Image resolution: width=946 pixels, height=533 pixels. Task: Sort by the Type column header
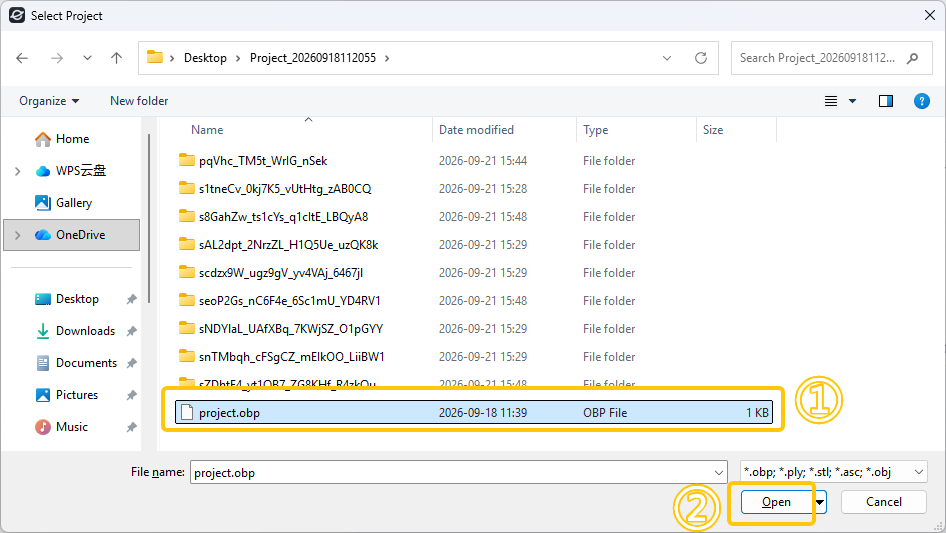coord(595,130)
